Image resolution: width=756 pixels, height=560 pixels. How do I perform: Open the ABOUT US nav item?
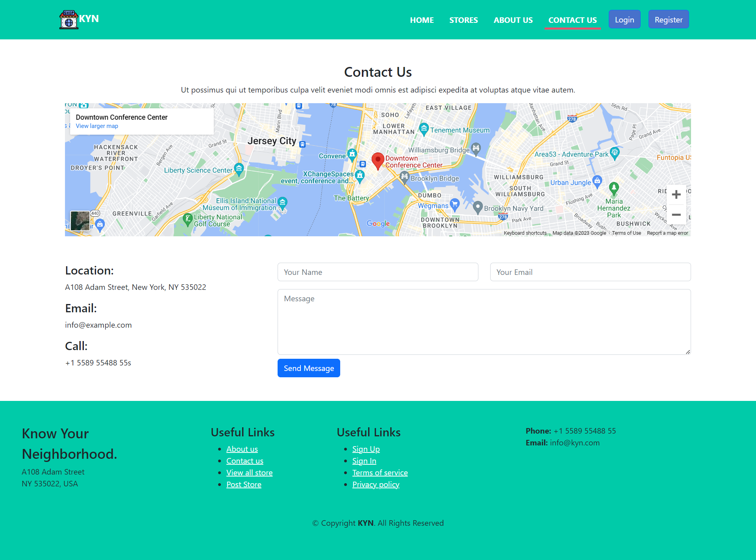[513, 20]
